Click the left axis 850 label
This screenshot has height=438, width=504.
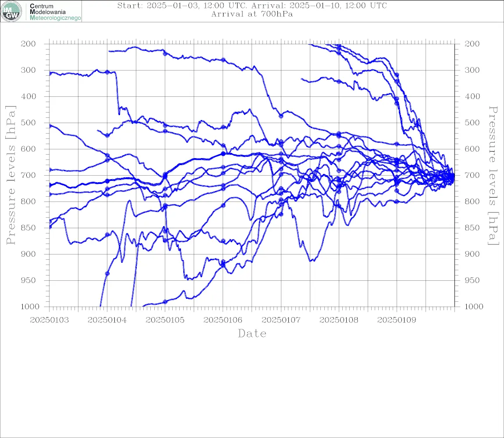click(28, 228)
